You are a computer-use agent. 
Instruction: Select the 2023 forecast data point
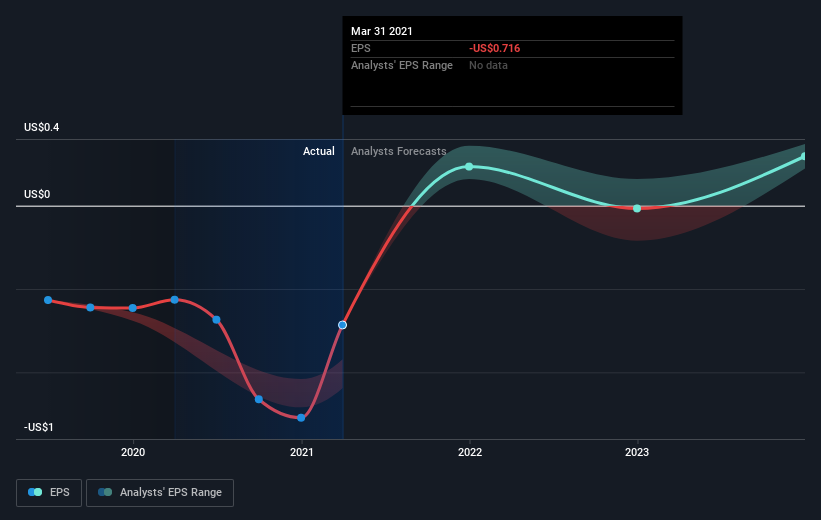click(x=637, y=208)
